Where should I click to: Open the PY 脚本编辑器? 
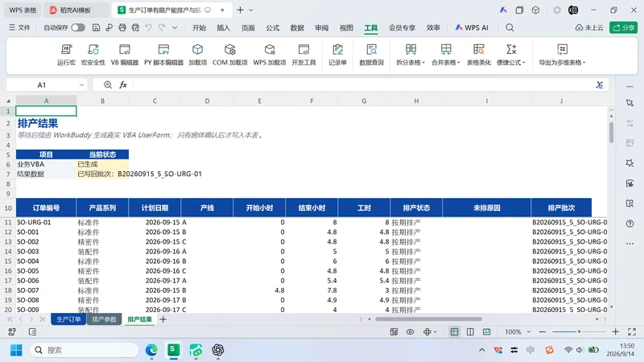[163, 55]
